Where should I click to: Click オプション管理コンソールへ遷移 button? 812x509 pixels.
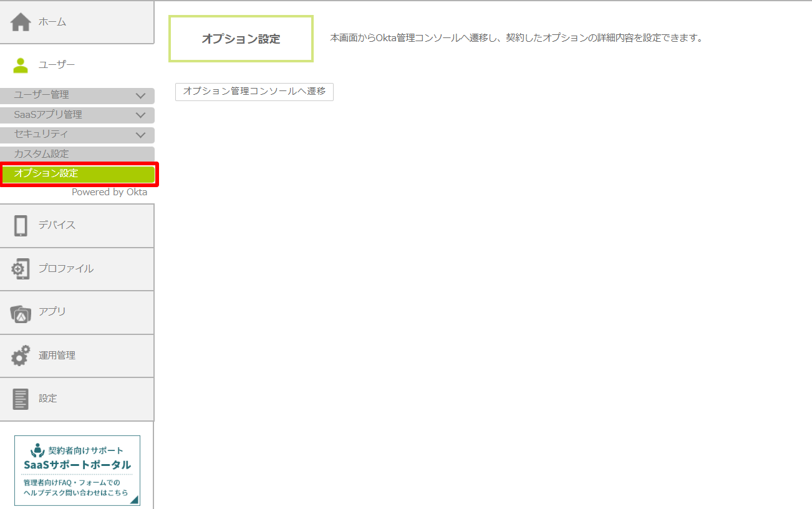pyautogui.click(x=254, y=92)
